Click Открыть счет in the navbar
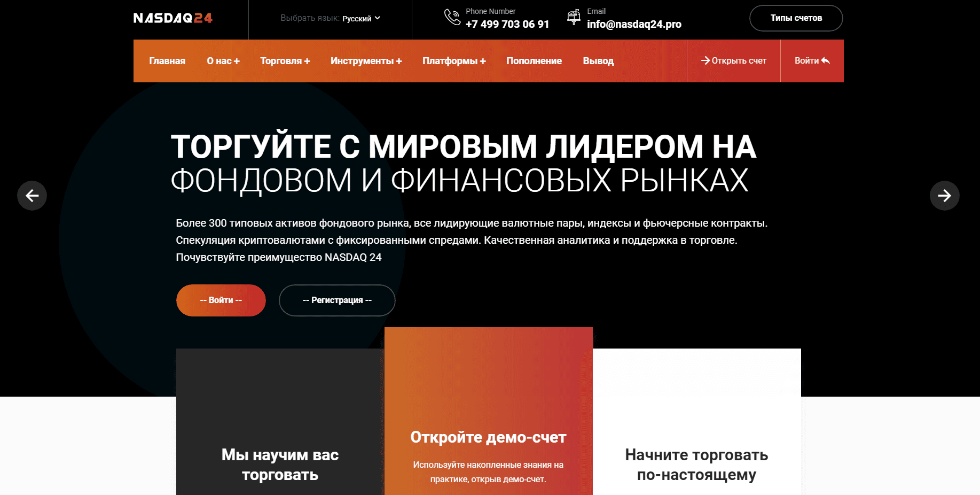 pyautogui.click(x=734, y=61)
